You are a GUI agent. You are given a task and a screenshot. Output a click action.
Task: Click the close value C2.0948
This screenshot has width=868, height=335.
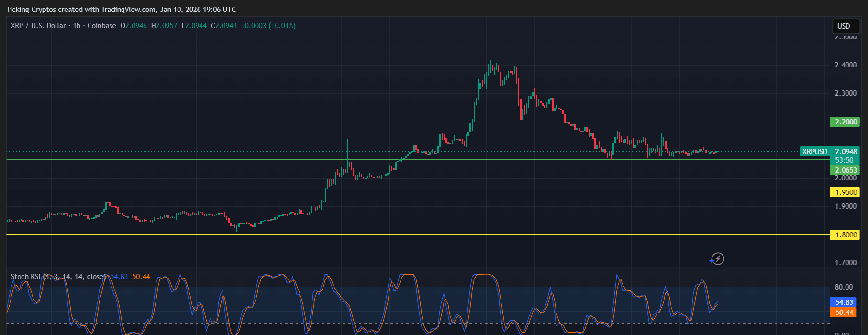[x=224, y=26]
